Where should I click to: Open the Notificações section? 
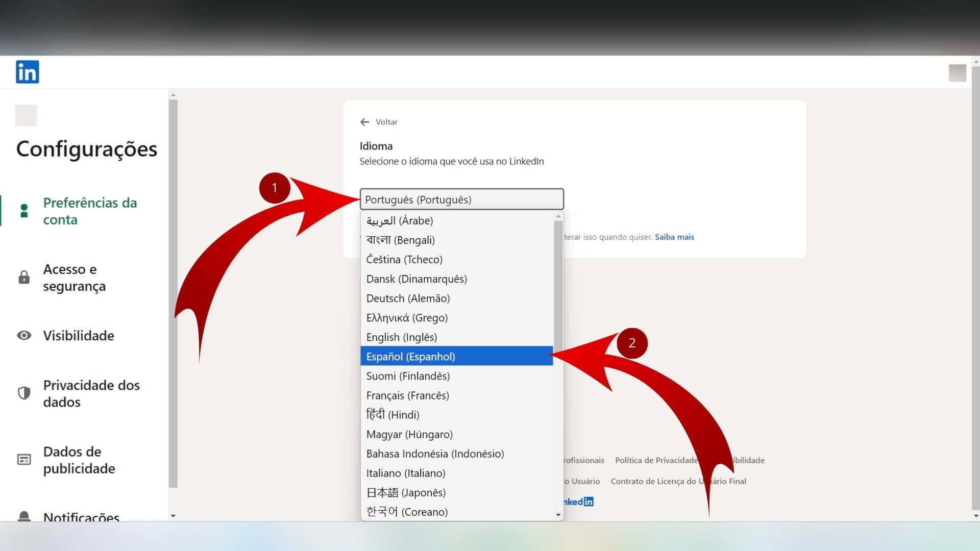pyautogui.click(x=81, y=516)
